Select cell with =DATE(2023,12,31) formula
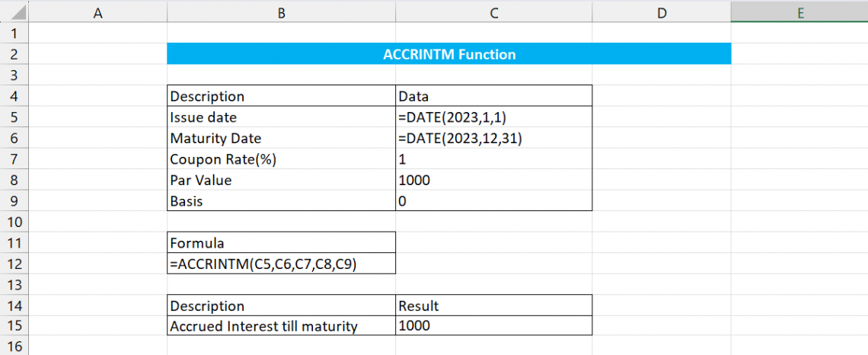 [x=493, y=139]
